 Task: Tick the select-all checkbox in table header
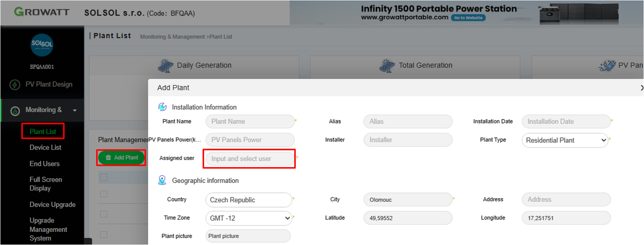tap(104, 177)
